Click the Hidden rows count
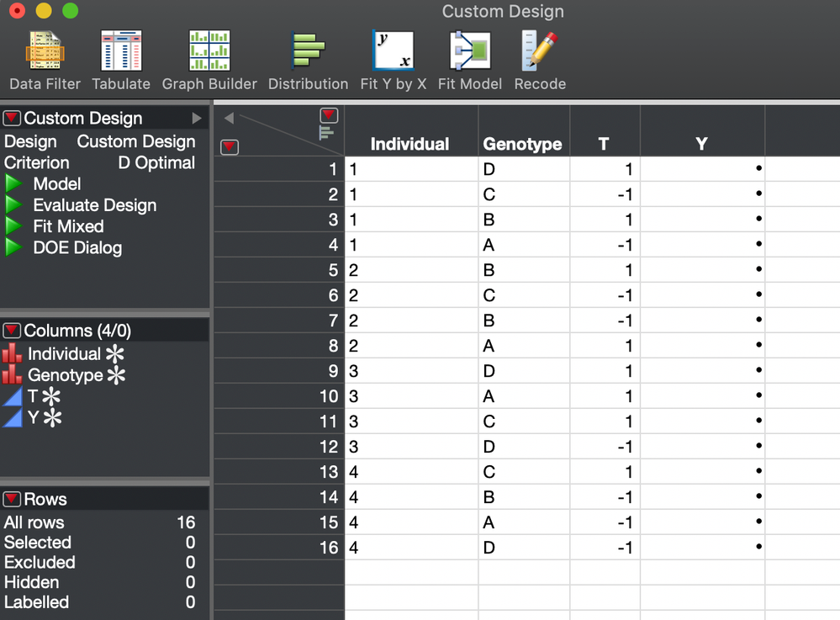840x620 pixels. click(x=190, y=582)
